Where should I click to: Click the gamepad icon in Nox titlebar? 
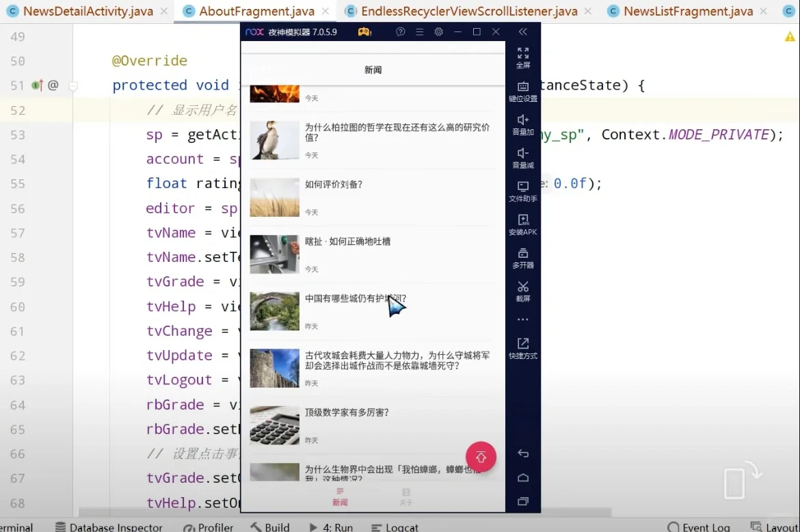click(364, 31)
